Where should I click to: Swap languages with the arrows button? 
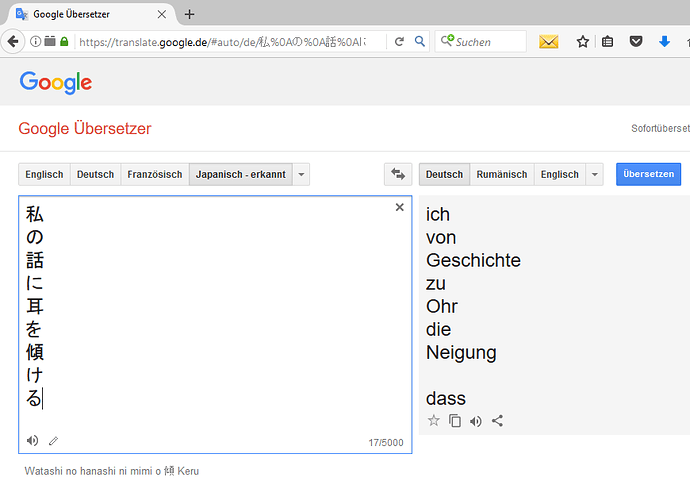point(398,174)
